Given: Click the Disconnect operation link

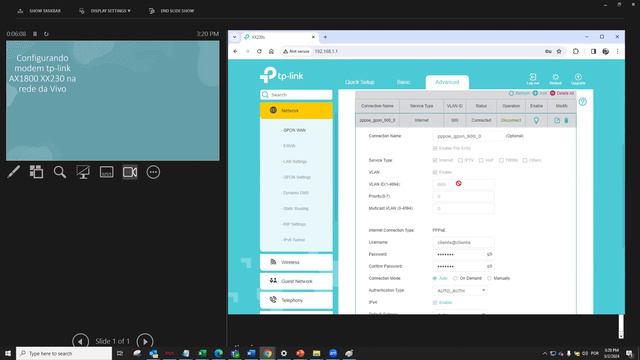Looking at the screenshot, I should 511,120.
